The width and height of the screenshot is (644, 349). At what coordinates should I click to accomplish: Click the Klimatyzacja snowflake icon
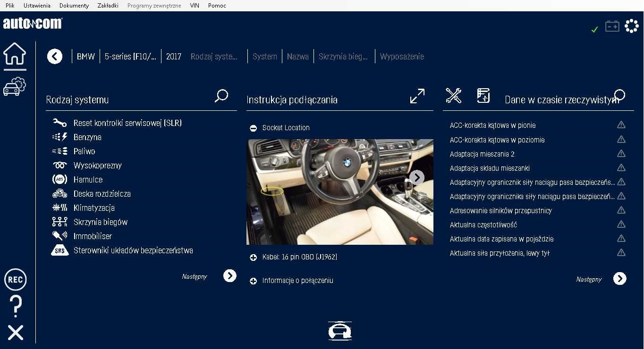(x=59, y=208)
